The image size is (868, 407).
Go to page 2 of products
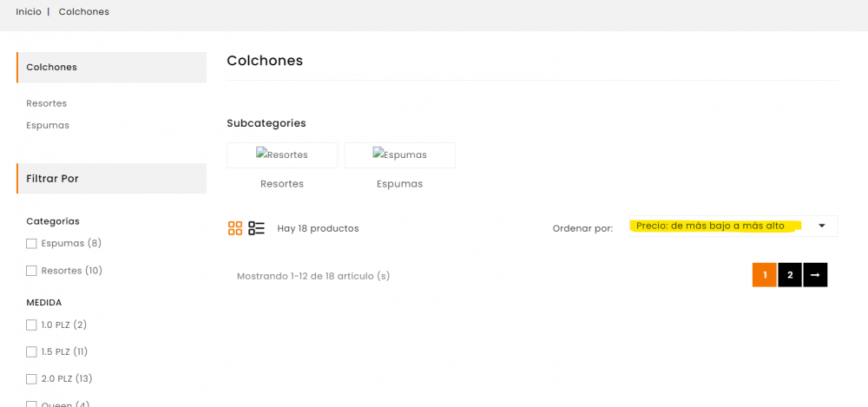point(790,275)
